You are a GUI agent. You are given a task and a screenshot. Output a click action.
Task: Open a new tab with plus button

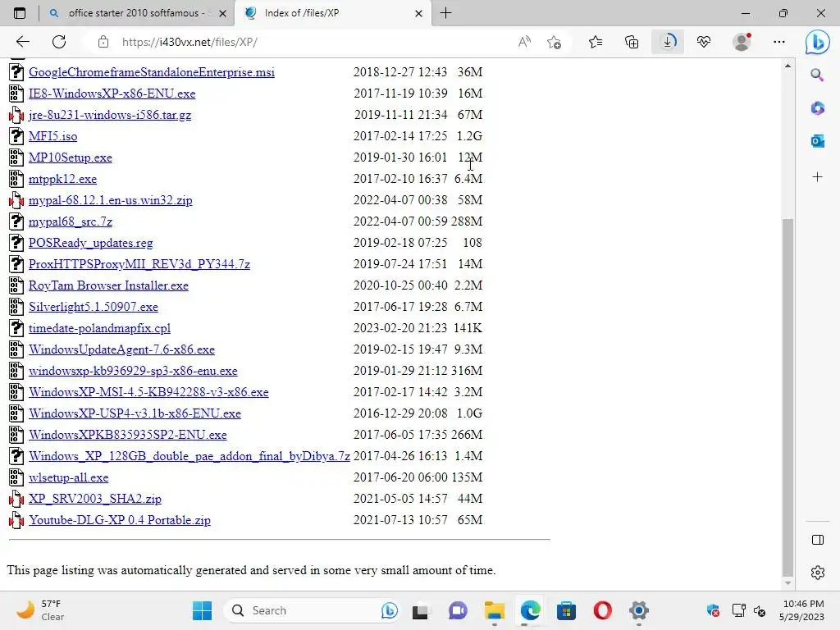tap(445, 13)
